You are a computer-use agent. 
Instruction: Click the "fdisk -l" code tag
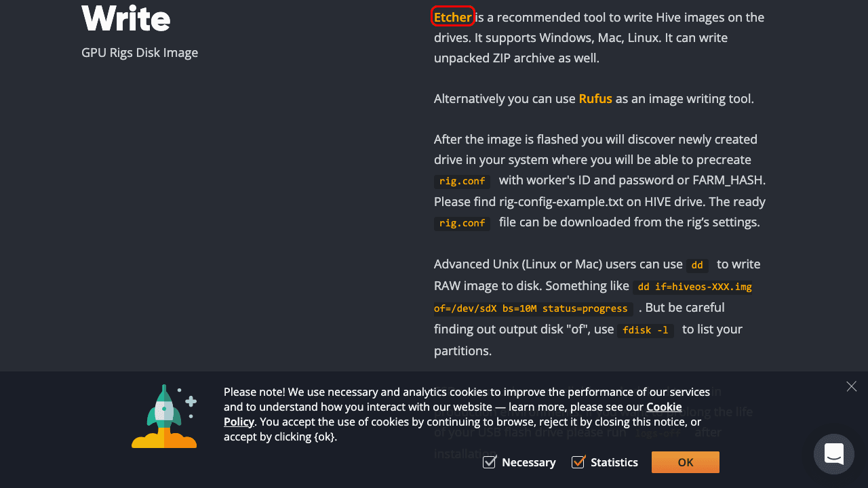tap(645, 330)
